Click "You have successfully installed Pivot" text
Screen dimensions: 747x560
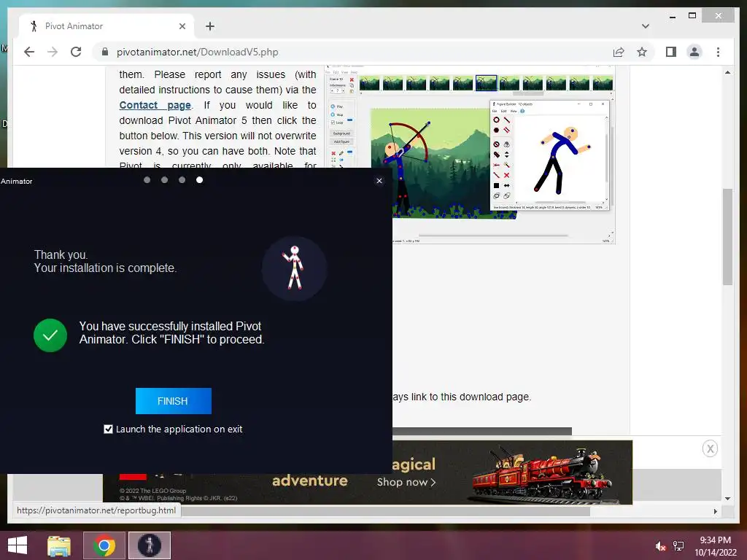pyautogui.click(x=170, y=326)
